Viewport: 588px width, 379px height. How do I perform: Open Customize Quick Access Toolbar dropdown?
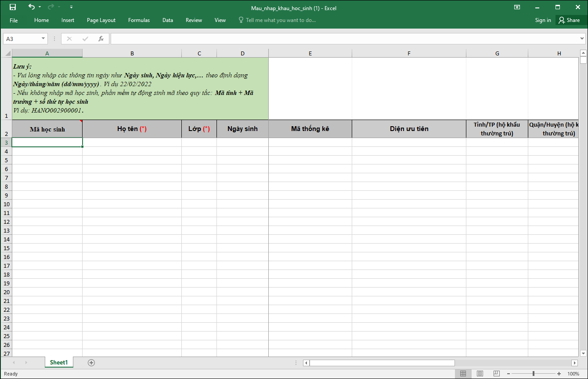(71, 7)
